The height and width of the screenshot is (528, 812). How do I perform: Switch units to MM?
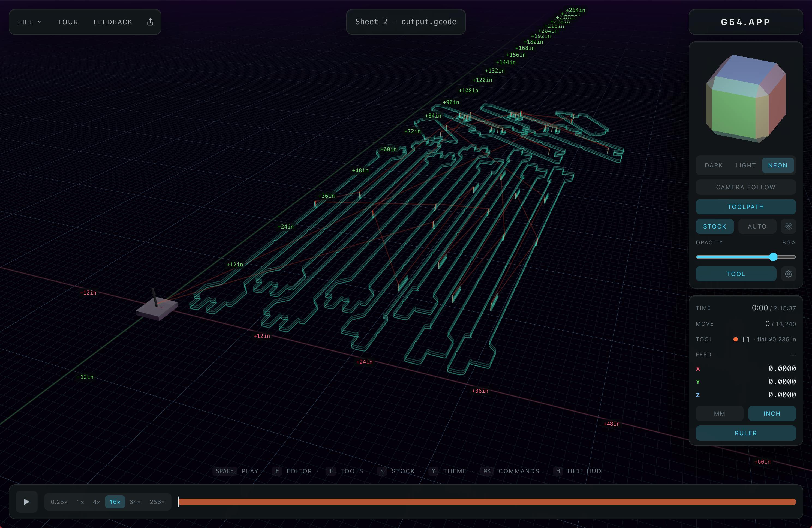720,413
